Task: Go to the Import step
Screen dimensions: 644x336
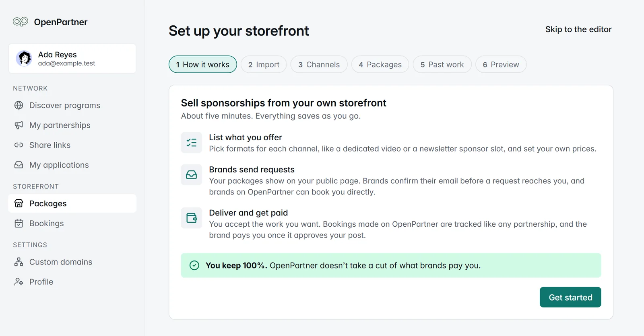Action: click(x=264, y=64)
